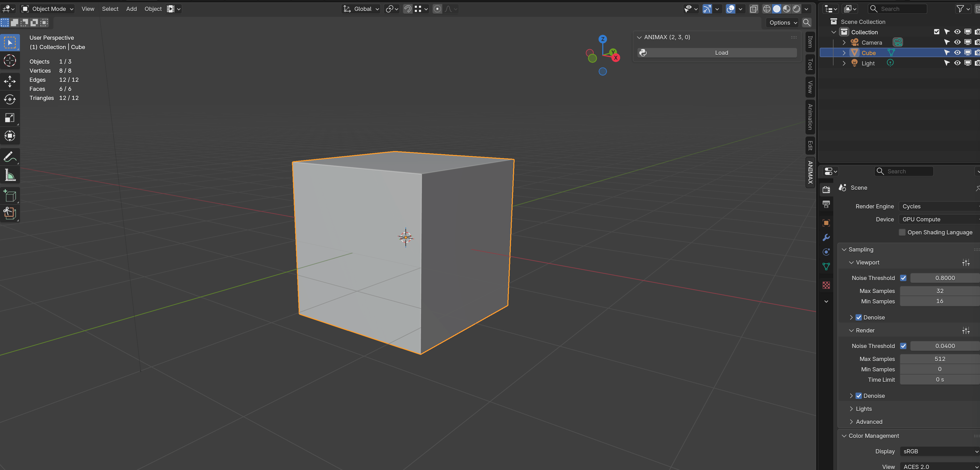980x470 pixels.
Task: Adjust Viewport Max Samples field showing 32
Action: click(x=940, y=291)
